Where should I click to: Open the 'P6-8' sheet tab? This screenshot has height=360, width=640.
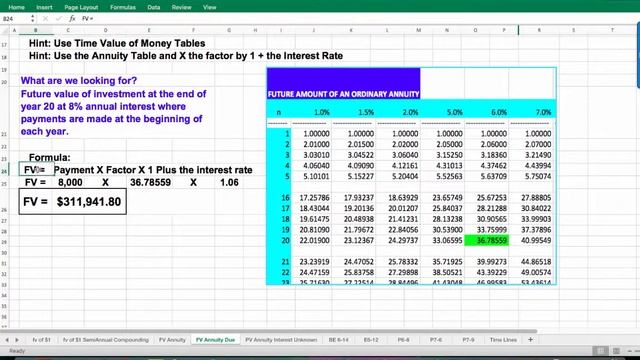403,340
